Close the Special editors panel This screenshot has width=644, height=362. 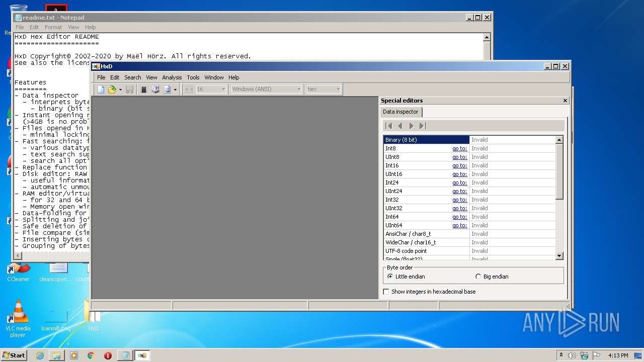click(565, 101)
